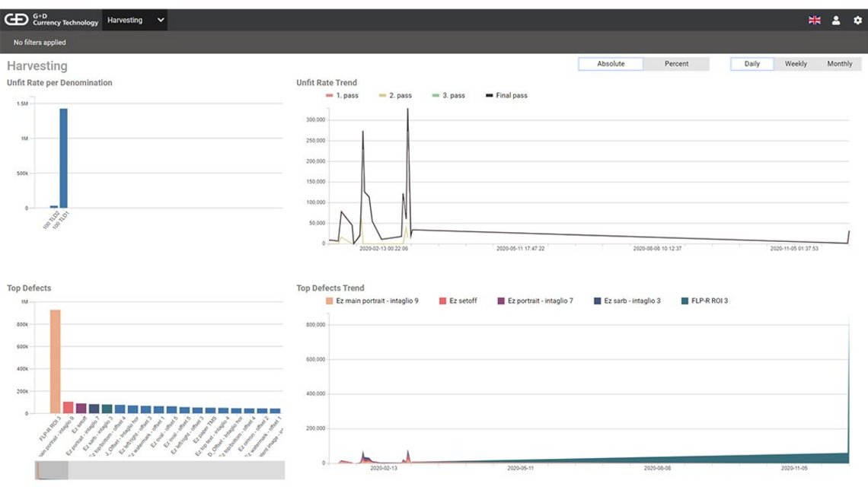Toggle the Ez setoff legend entry
868x487 pixels.
[x=458, y=301]
